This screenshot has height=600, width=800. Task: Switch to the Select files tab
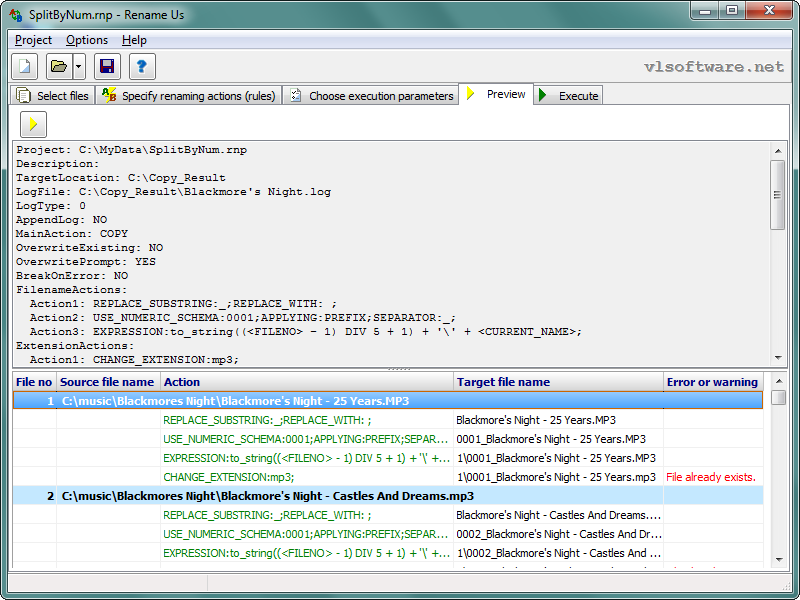tap(52, 96)
